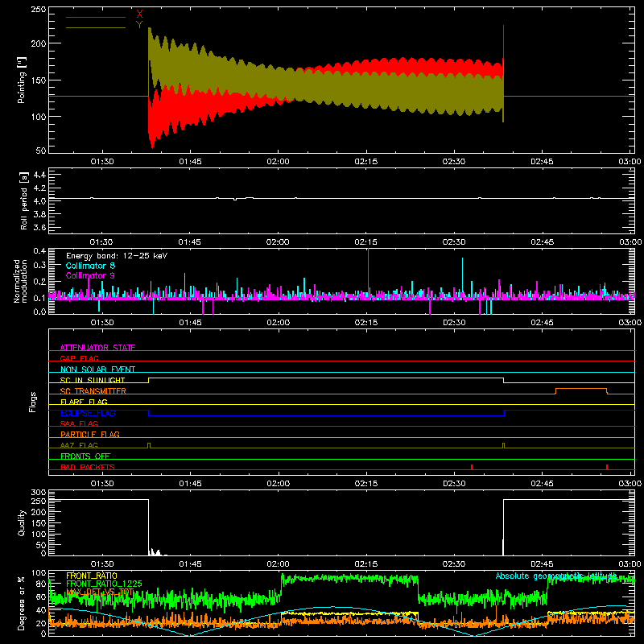Click the FRONT_RATIO legend text
Viewport: 644px width, 644px height.
(x=92, y=576)
